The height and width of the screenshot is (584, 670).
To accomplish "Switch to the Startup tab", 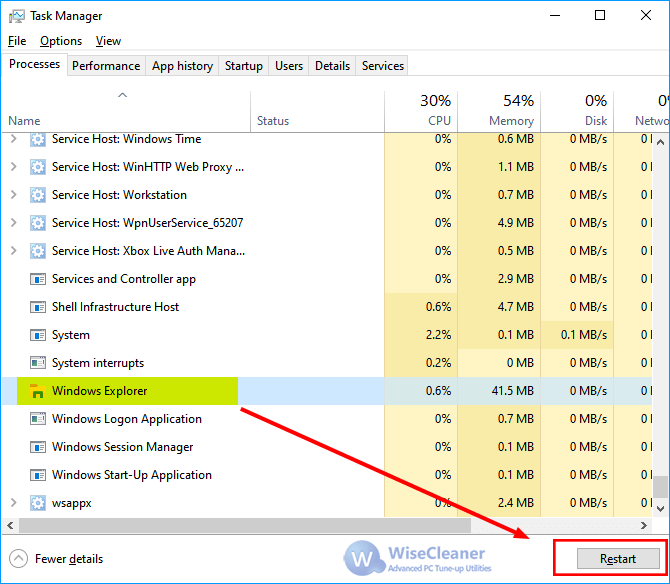I will pyautogui.click(x=244, y=66).
